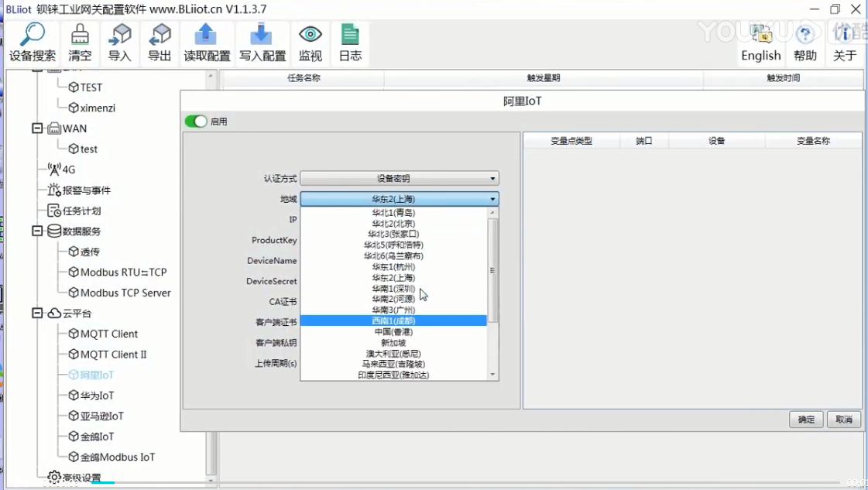Select MQTT Client in the tree
This screenshot has height=490, width=868.
tap(108, 334)
